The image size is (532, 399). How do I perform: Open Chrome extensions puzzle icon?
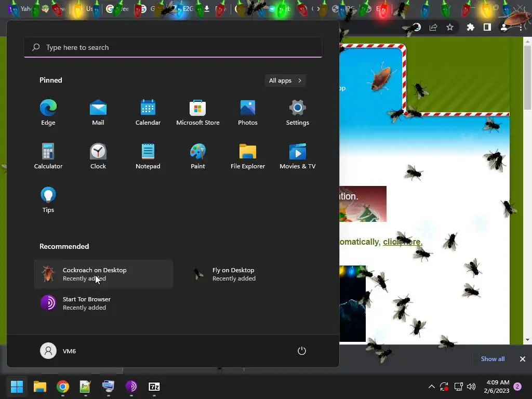pyautogui.click(x=471, y=27)
